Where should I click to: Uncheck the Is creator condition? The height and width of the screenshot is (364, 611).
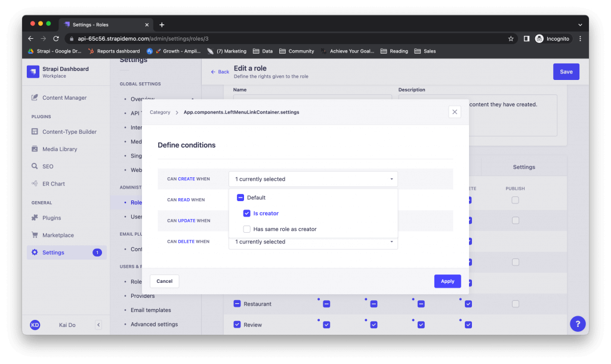[246, 213]
